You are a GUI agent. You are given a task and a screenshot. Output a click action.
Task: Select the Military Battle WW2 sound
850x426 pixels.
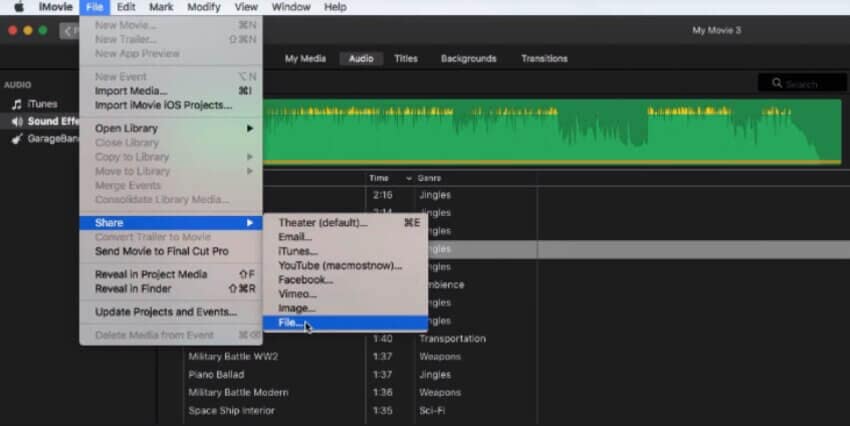233,357
